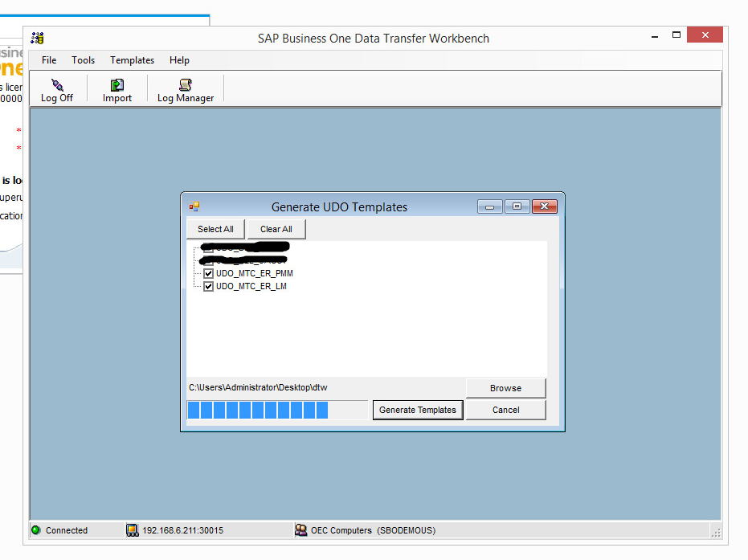748x560 pixels.
Task: Click the green Connected status icon
Action: point(36,530)
